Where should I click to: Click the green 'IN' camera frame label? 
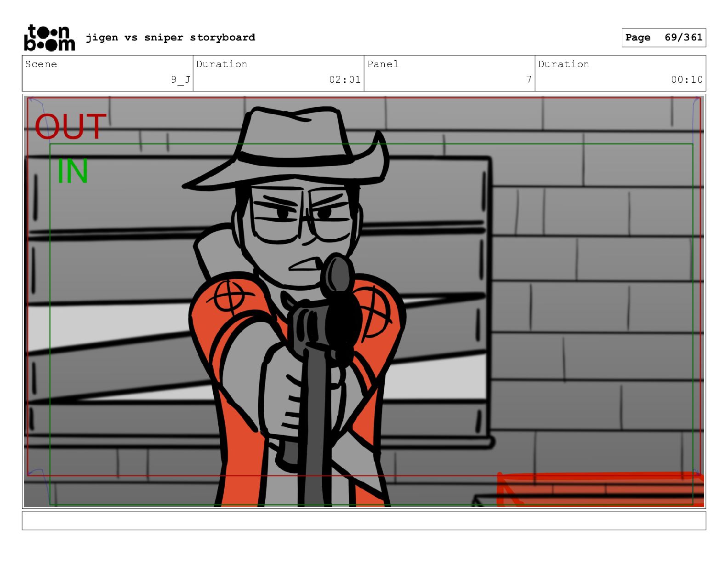click(73, 171)
